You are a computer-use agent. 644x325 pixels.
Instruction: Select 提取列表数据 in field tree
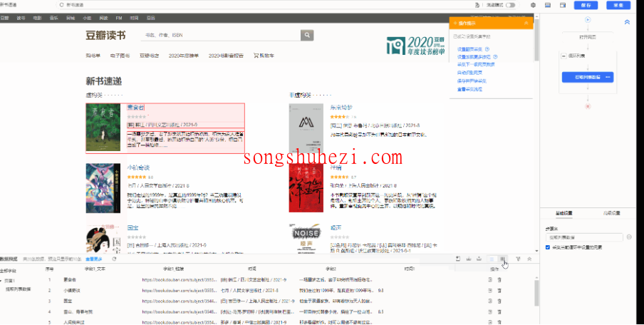18,289
